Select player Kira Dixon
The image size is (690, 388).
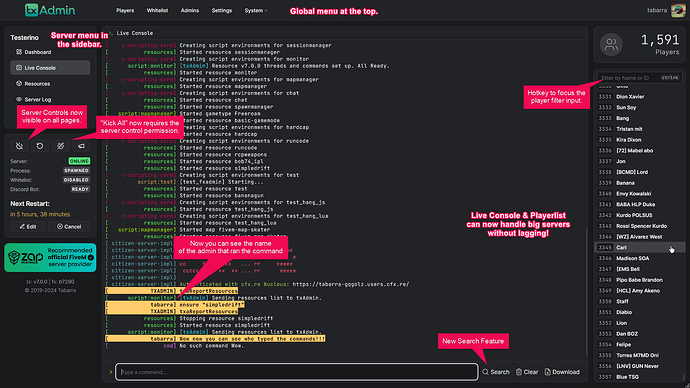click(639, 140)
